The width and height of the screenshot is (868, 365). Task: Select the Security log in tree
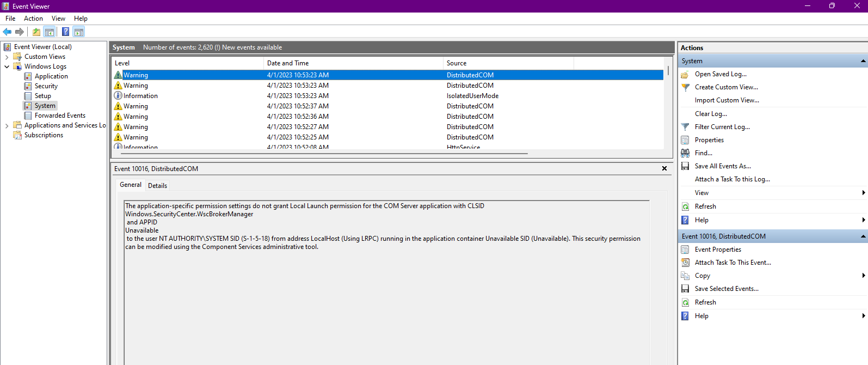click(46, 86)
